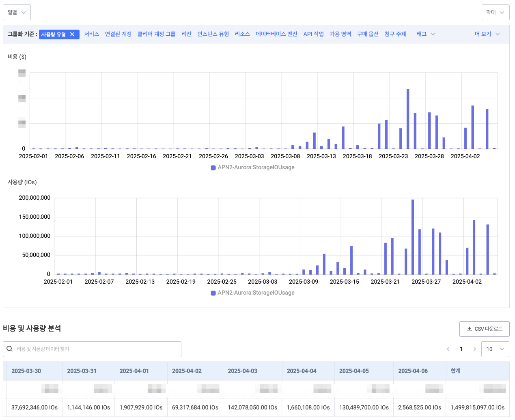515x420 pixels.
Task: Click the 2025-03-31 column header
Action: click(89, 371)
